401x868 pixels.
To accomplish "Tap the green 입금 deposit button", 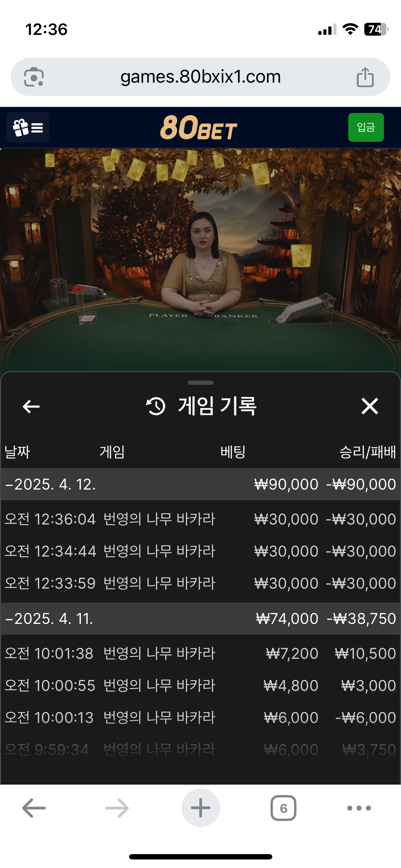I will pos(366,128).
